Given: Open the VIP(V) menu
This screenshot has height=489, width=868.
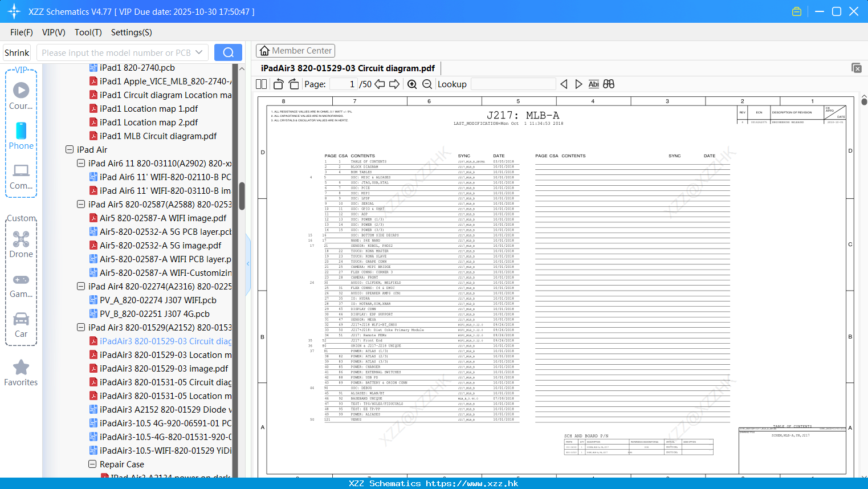Looking at the screenshot, I should 54,32.
